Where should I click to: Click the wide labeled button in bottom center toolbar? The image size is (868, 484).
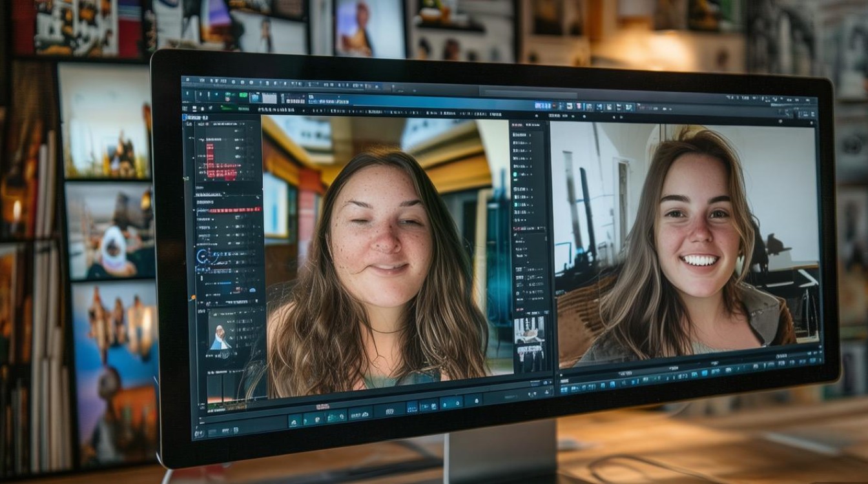[x=360, y=414]
